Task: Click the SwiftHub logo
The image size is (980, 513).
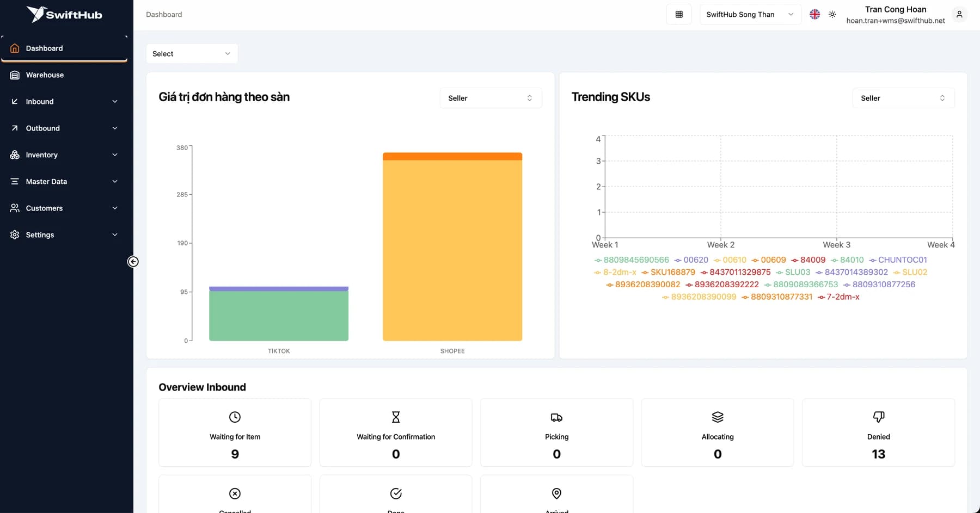Action: [x=64, y=15]
